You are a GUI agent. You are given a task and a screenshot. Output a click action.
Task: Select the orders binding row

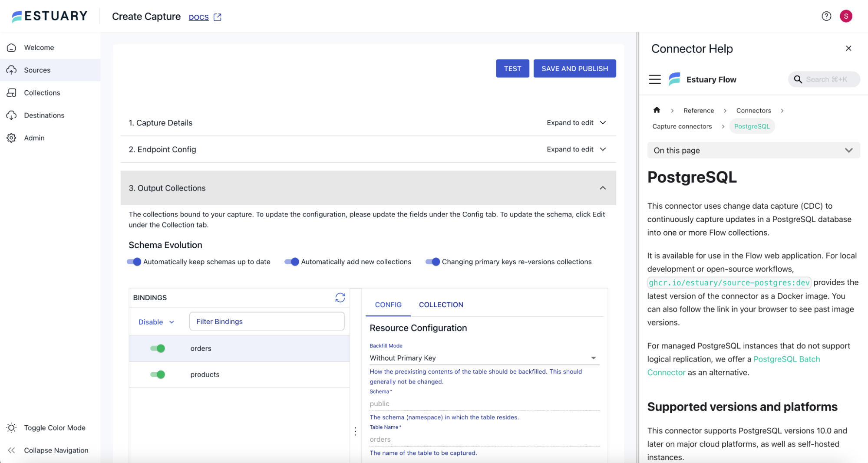pos(239,348)
